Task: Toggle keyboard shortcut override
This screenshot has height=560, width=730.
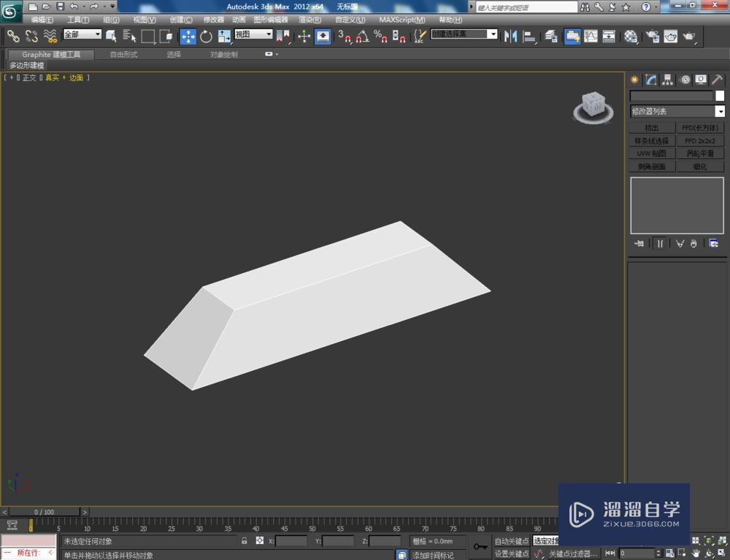Action: tap(323, 37)
